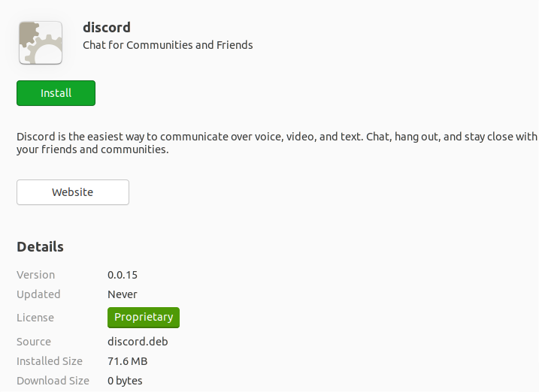
Task: Click the word 'Discord' starting the description
Action: click(37, 137)
